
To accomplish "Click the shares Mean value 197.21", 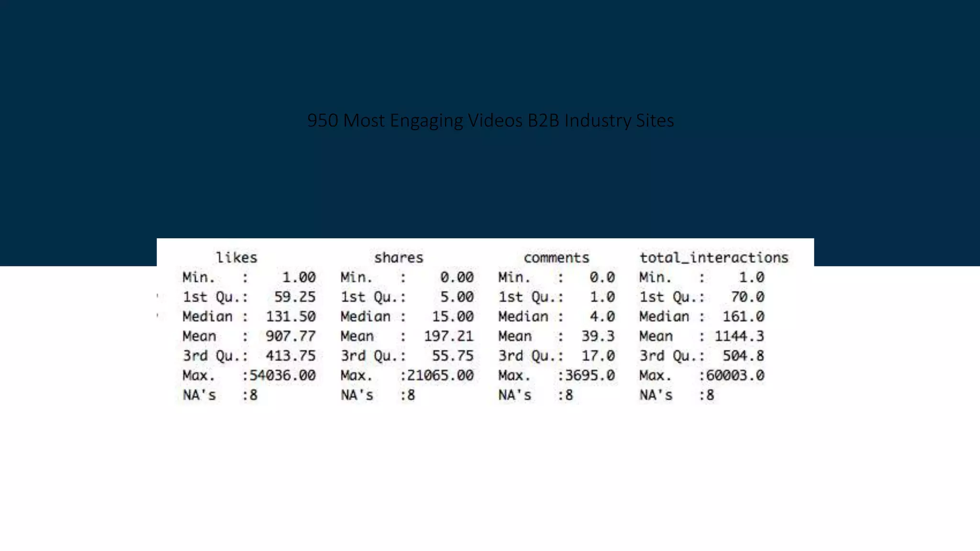I will 449,336.
